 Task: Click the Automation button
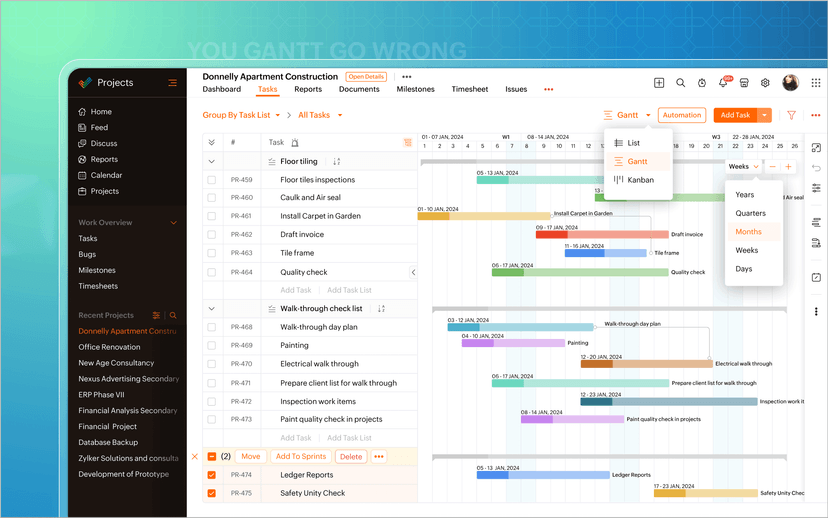682,115
